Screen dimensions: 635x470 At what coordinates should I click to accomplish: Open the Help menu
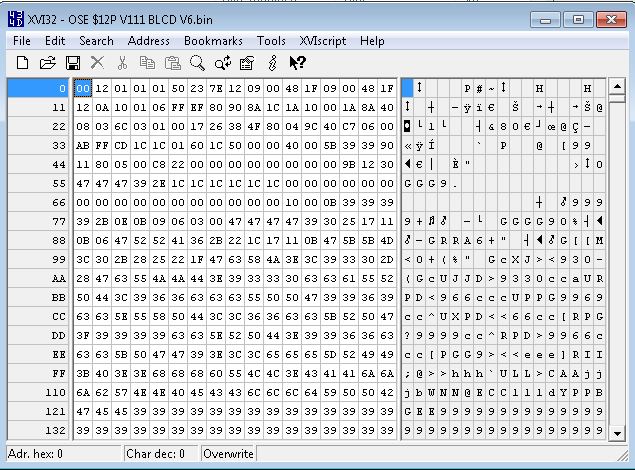coord(372,41)
